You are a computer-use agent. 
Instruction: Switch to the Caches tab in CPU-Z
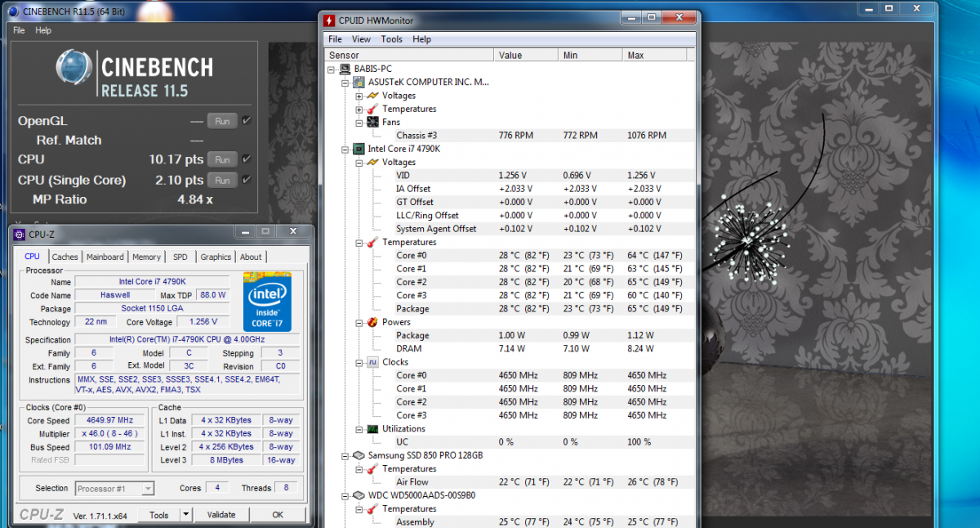tap(65, 257)
